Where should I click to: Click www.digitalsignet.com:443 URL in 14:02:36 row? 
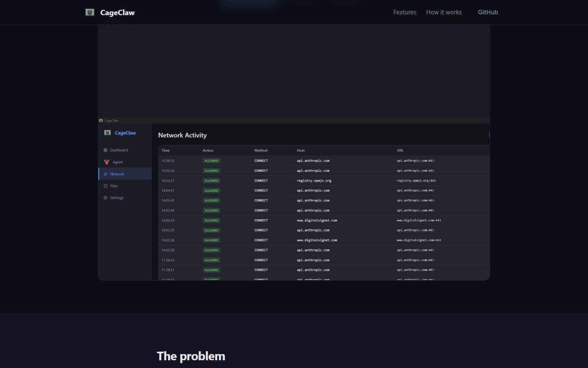tap(419, 240)
